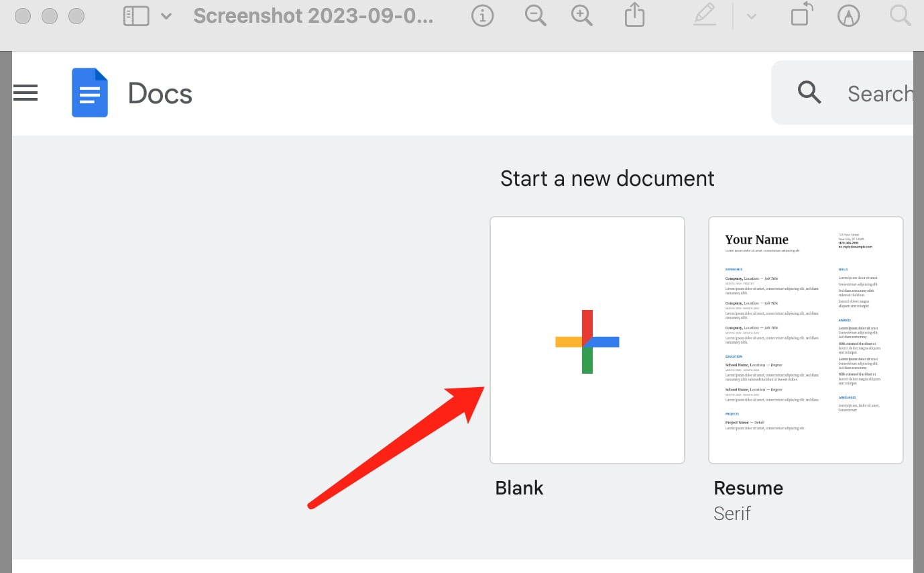Click the search icon in Preview toolbar
Screen dimensions: 924x573
click(x=899, y=16)
